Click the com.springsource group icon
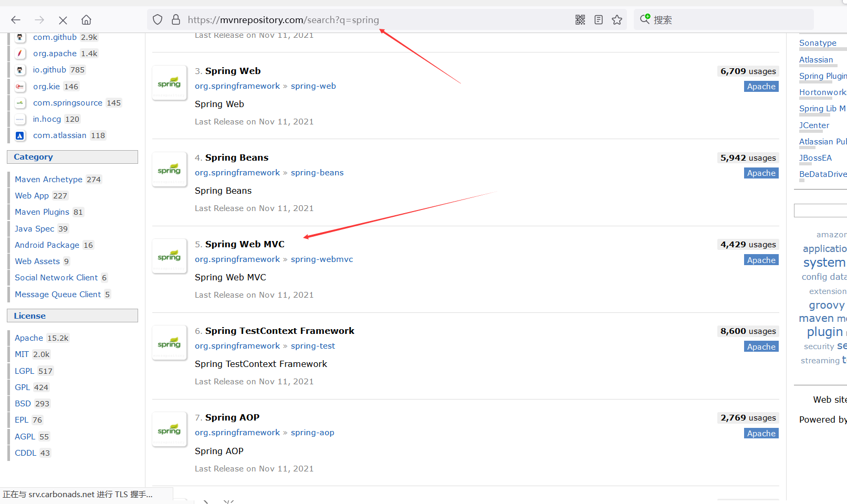The image size is (847, 504). tap(20, 103)
